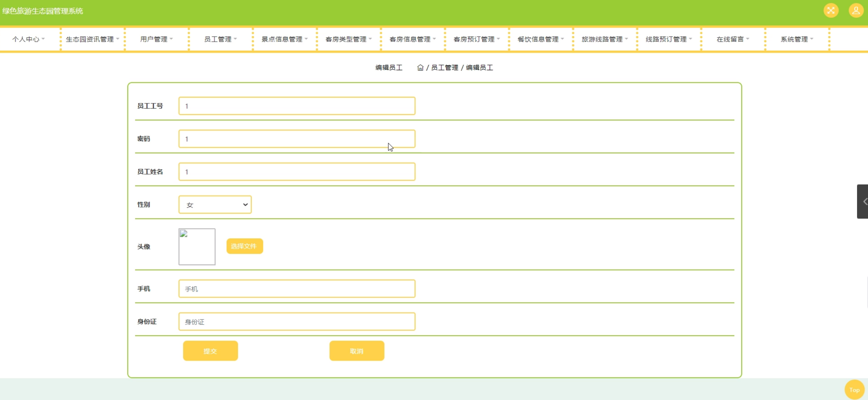Image resolution: width=868 pixels, height=400 pixels.
Task: Click the 取消 cancel button
Action: click(x=356, y=351)
